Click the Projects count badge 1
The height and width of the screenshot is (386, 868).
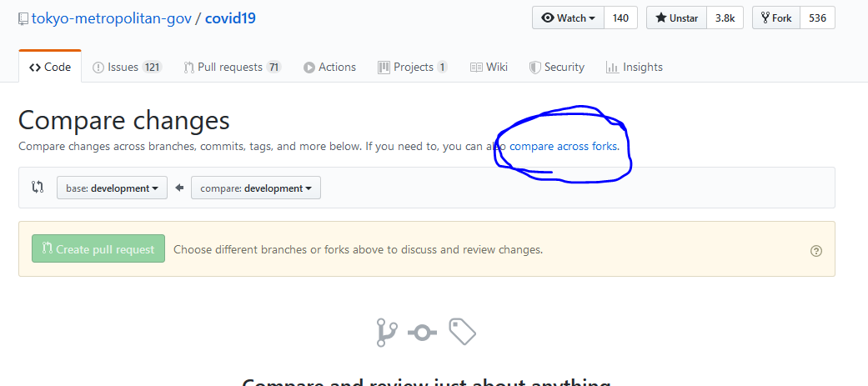click(x=442, y=67)
